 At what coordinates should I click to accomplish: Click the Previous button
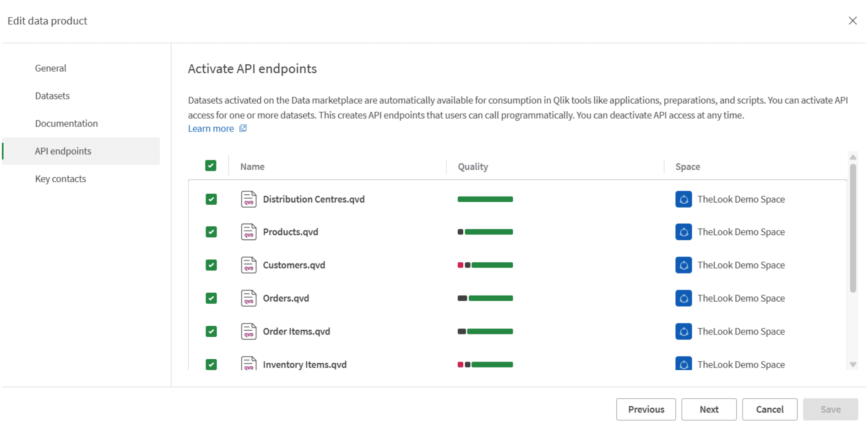coord(646,409)
